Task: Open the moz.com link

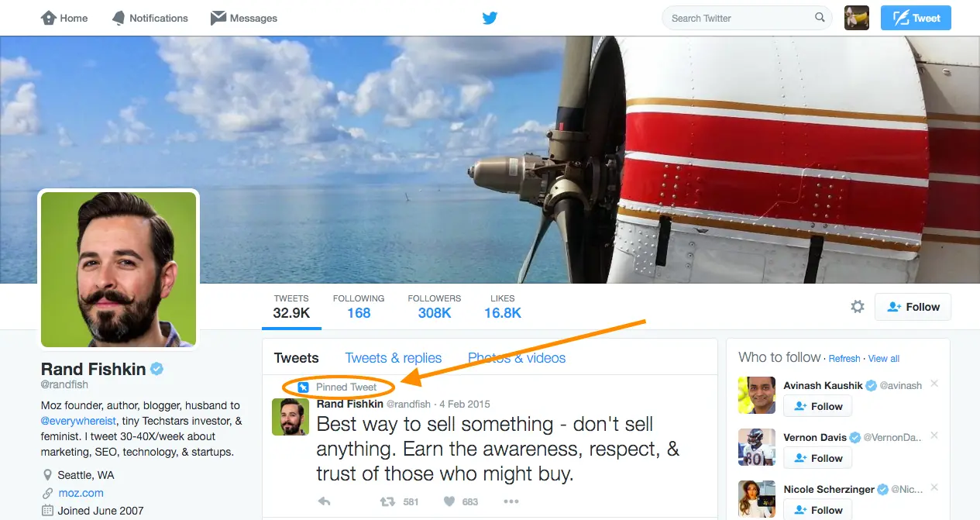Action: pos(81,493)
